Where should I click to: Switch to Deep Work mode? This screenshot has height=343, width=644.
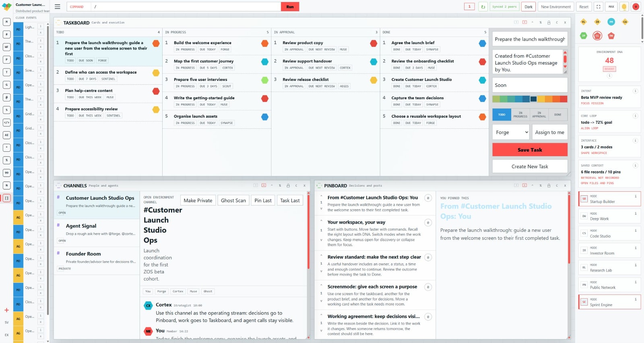(609, 216)
